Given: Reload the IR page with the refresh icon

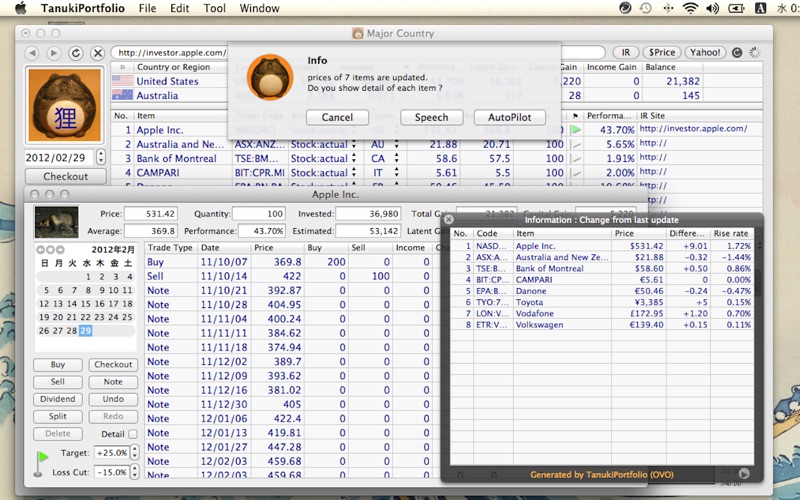Looking at the screenshot, I should [x=76, y=53].
